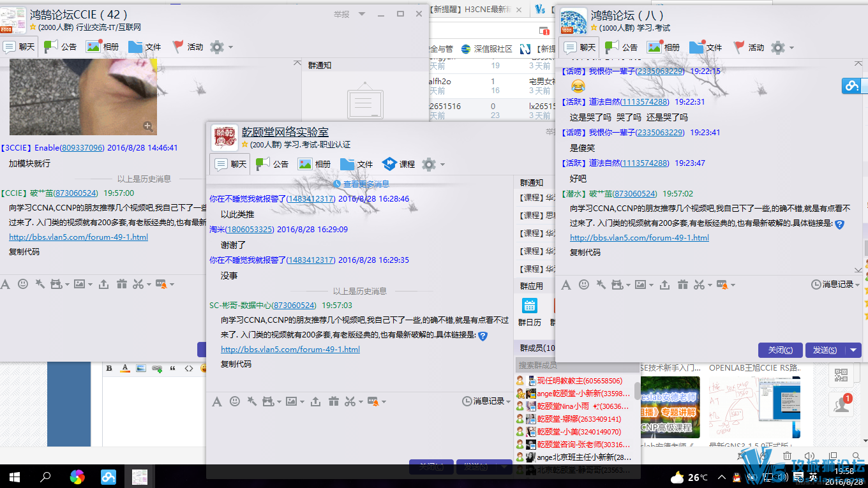Click the 深信服社区 browser bookmark
The image size is (868, 488).
tap(487, 48)
